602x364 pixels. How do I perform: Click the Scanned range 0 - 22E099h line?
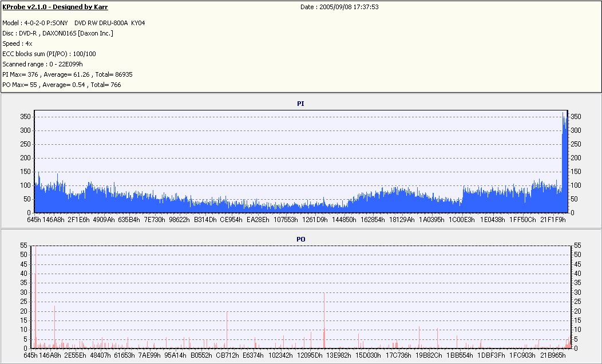pos(42,65)
